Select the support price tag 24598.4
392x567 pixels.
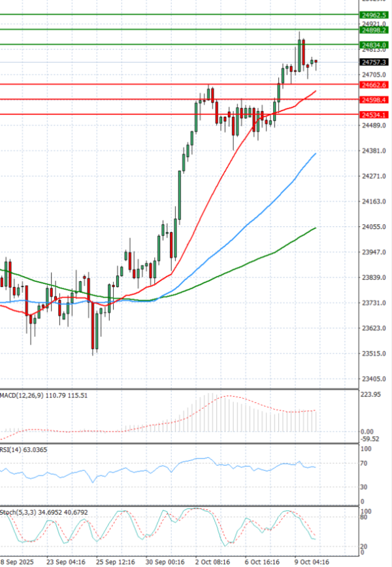(x=374, y=99)
